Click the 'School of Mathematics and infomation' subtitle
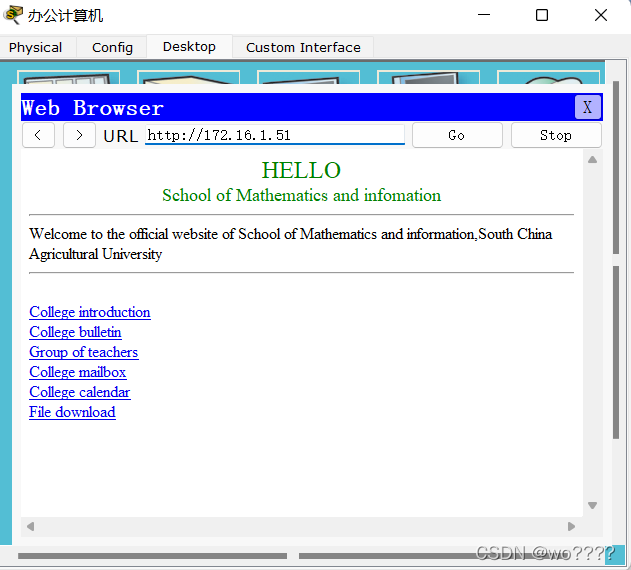Image resolution: width=631 pixels, height=570 pixels. click(x=301, y=195)
